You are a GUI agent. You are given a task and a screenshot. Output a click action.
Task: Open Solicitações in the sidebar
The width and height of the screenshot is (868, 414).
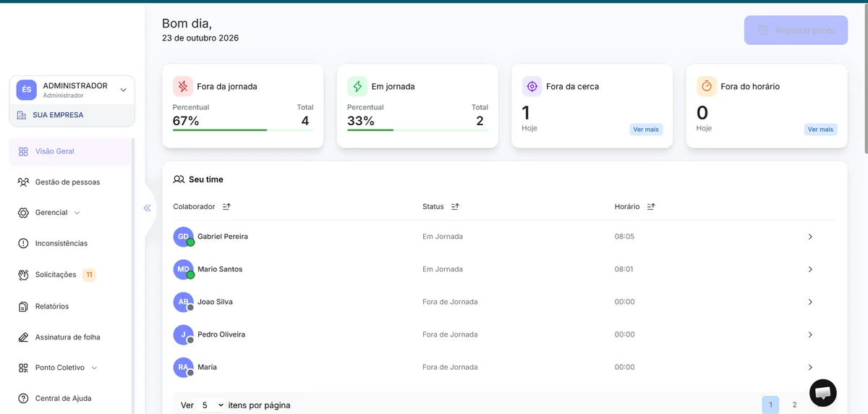[x=56, y=275]
